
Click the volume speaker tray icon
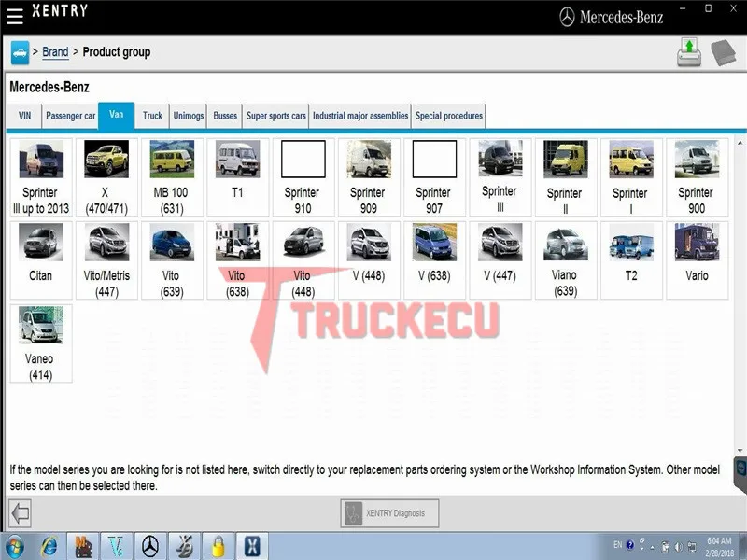tap(679, 547)
